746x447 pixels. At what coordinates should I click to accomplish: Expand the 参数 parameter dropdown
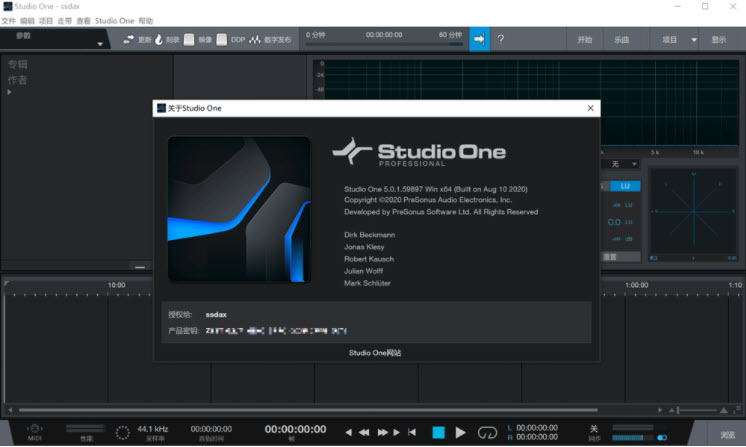[x=100, y=44]
